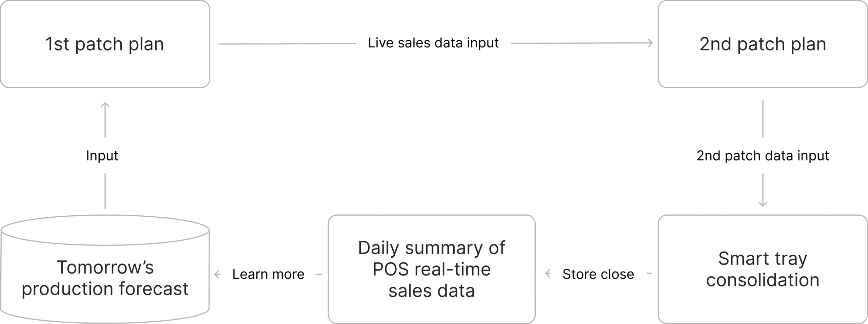Click the left arrowhead beside Learn more
This screenshot has width=868, height=324.
[x=217, y=274]
